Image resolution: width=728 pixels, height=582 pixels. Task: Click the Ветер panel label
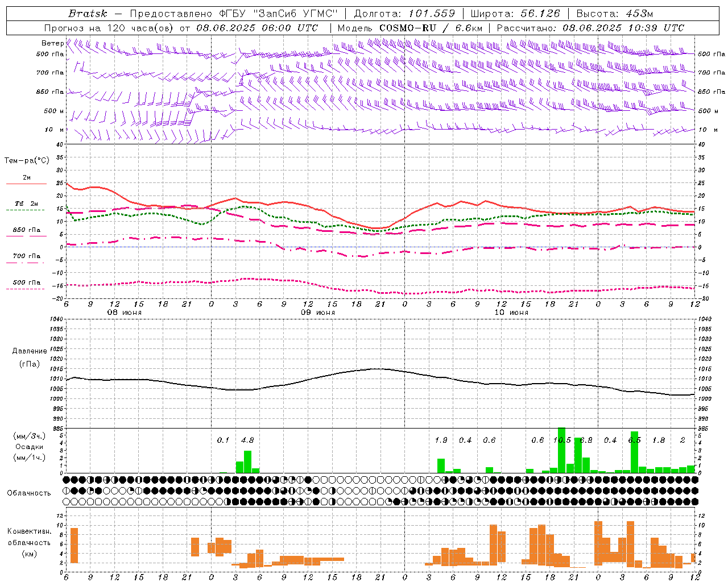[x=52, y=43]
